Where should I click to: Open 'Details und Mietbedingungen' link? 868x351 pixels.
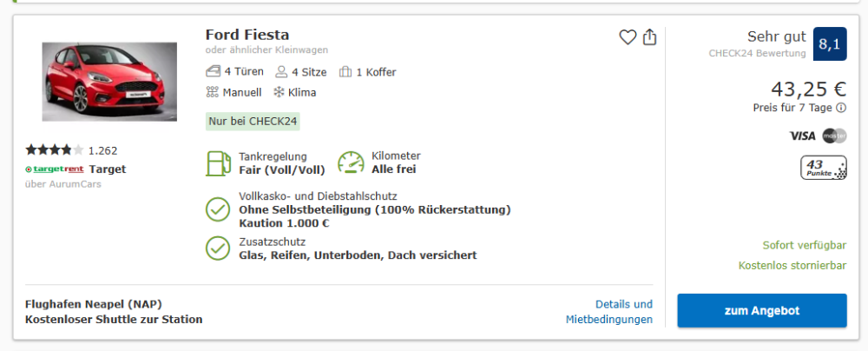point(609,312)
